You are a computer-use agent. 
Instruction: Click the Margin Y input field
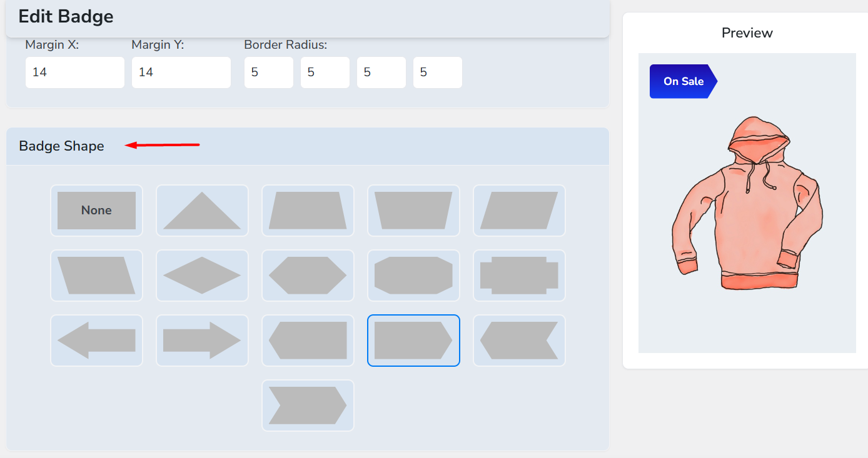[x=181, y=72]
